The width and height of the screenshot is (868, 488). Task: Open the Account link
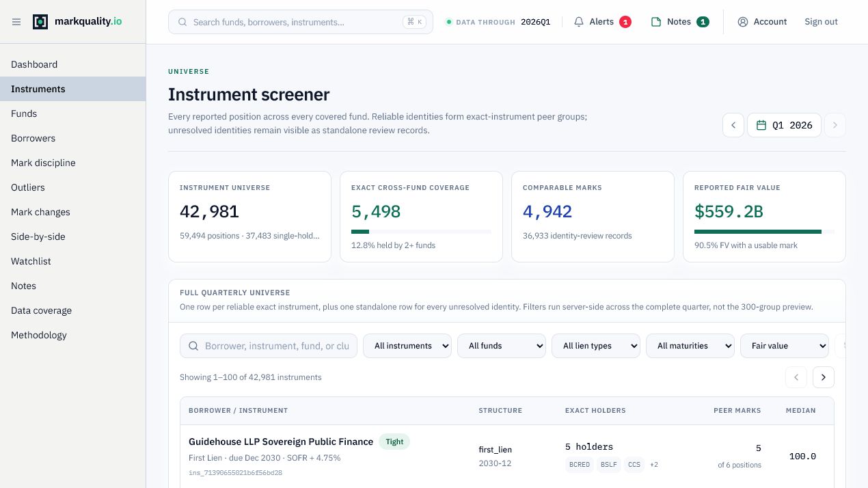pyautogui.click(x=762, y=22)
